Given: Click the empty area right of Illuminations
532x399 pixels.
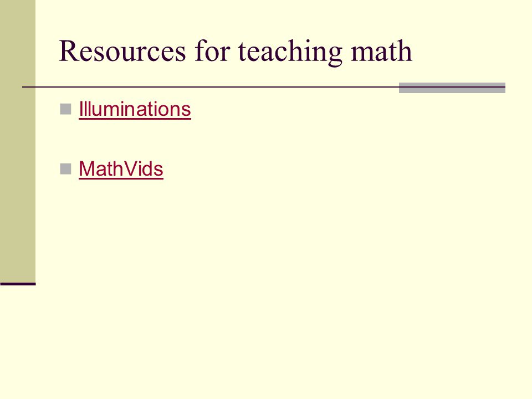Looking at the screenshot, I should pos(339,109).
